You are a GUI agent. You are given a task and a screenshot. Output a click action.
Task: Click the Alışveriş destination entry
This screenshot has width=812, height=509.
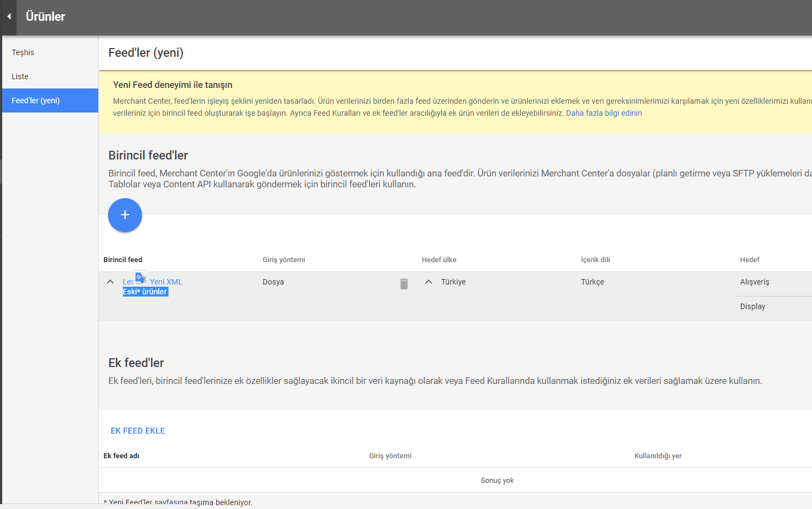(755, 282)
